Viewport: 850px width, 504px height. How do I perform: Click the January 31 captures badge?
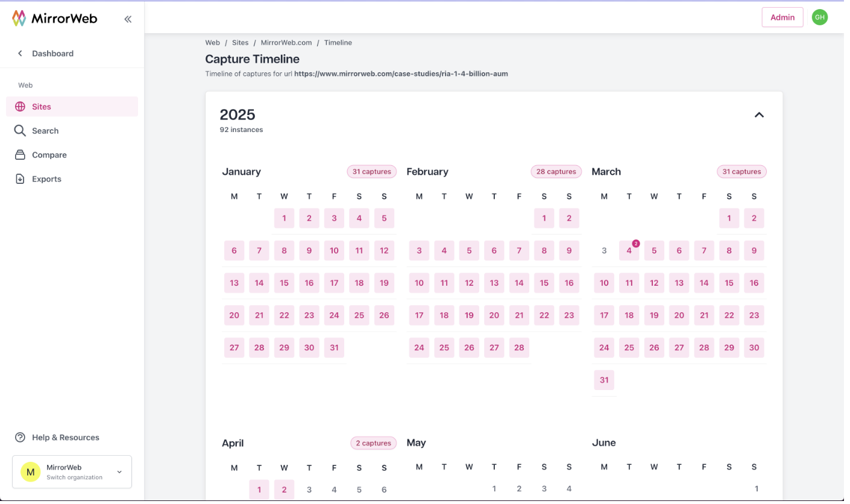pos(372,172)
